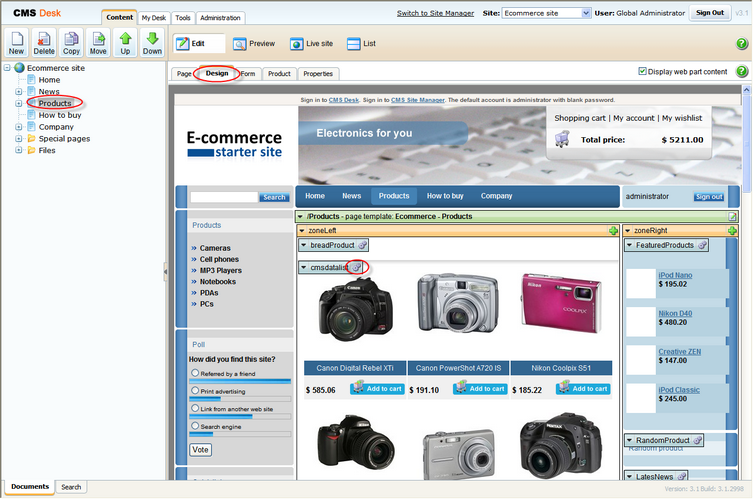Open page template dropdown arrow menu
Viewport: 753px width, 499px height.
click(301, 217)
